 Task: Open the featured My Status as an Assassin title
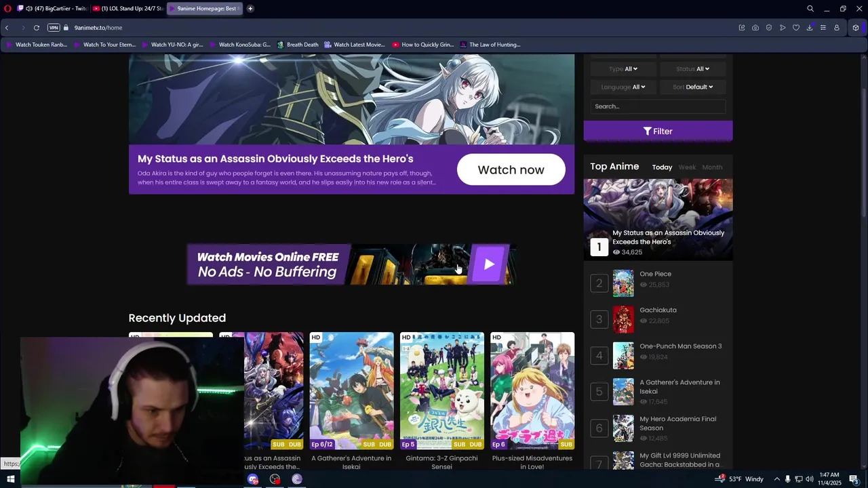(x=275, y=159)
